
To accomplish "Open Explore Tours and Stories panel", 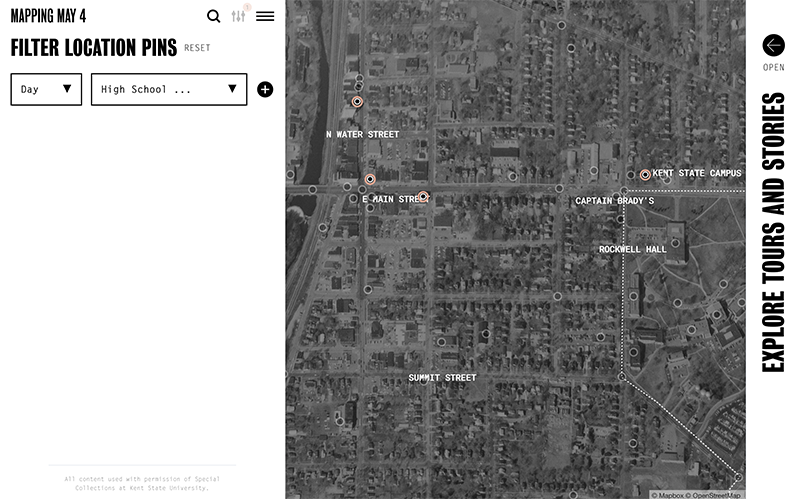I will coord(773,232).
